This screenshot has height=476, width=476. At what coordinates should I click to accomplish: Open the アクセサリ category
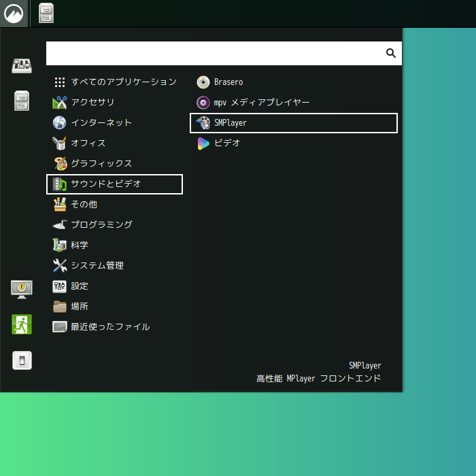click(x=114, y=102)
